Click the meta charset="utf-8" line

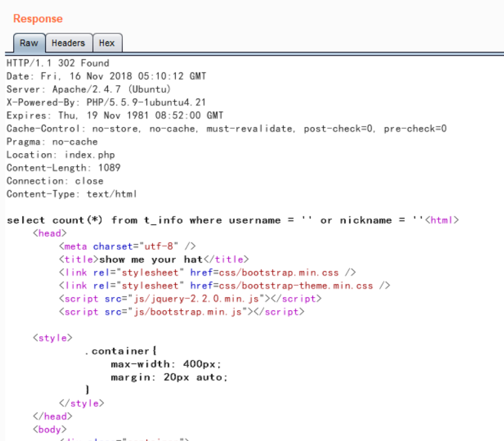[127, 247]
